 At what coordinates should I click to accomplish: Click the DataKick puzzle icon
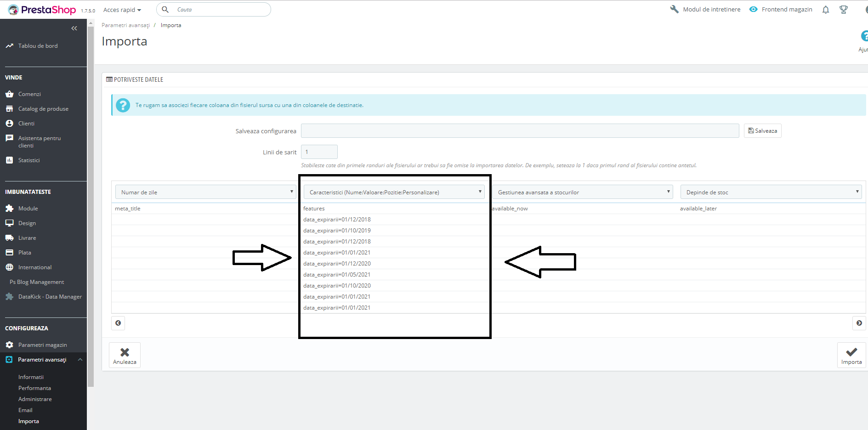[x=9, y=297]
